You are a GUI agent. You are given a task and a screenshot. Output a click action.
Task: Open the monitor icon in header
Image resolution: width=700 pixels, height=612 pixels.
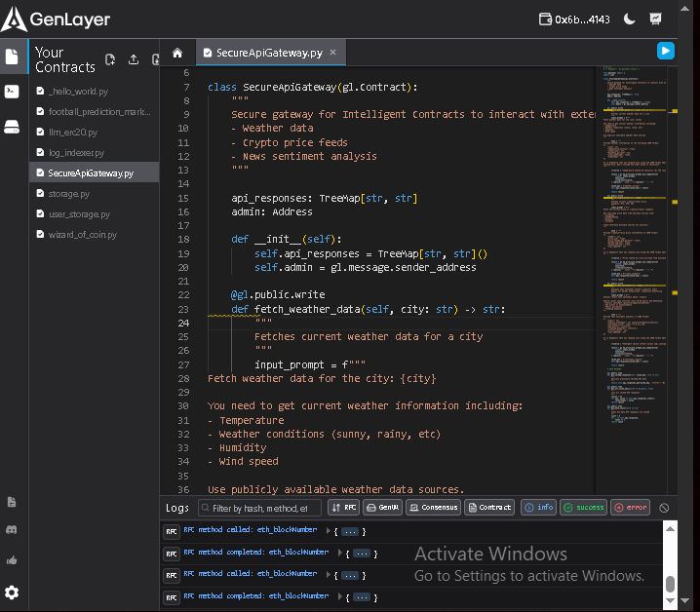pyautogui.click(x=655, y=19)
